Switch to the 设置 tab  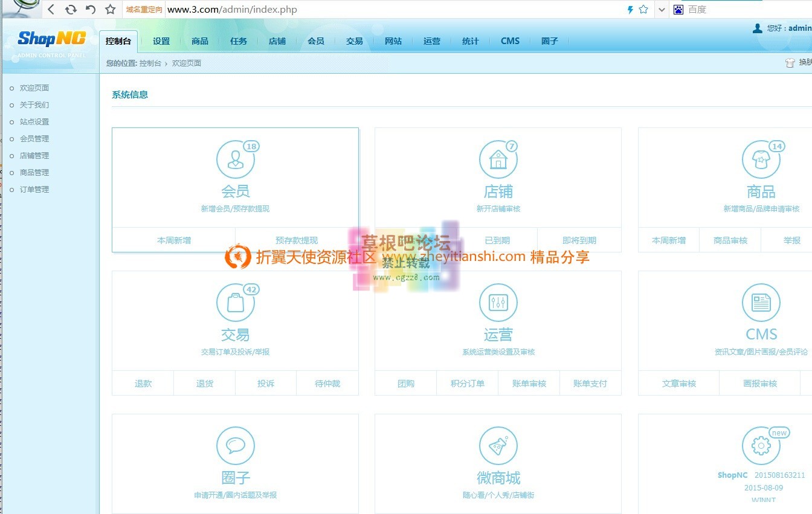[x=161, y=40]
